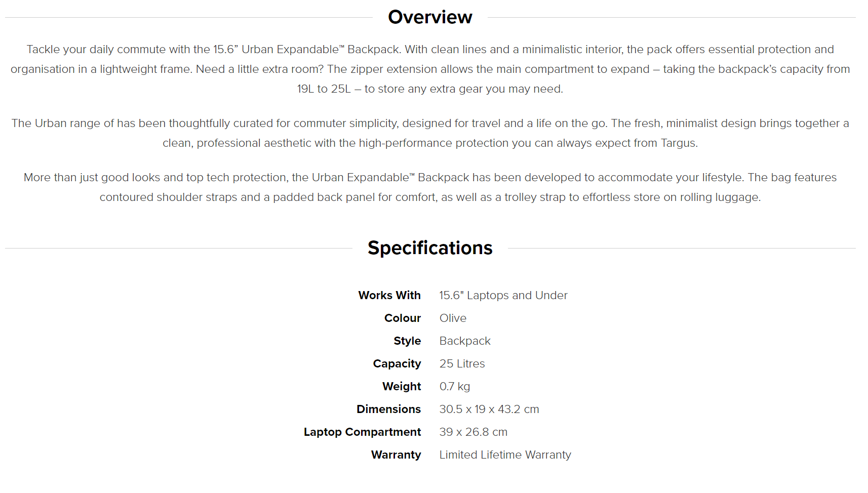The image size is (868, 493).
Task: Click the 30.5 x 19 x 43.2 cm value
Action: click(489, 409)
